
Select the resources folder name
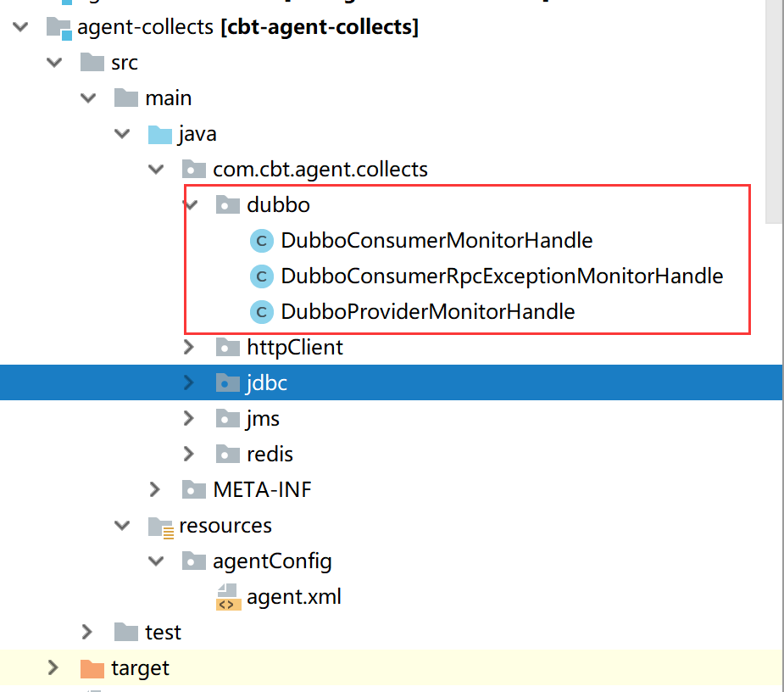[x=225, y=526]
